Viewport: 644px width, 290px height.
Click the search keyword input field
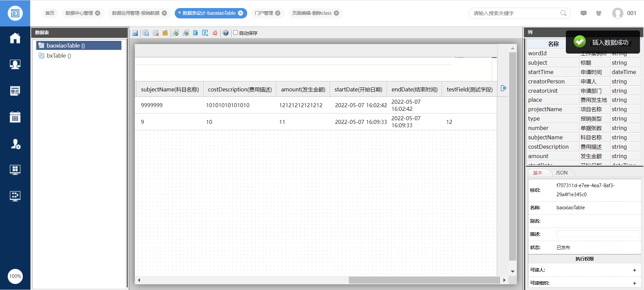(x=515, y=13)
